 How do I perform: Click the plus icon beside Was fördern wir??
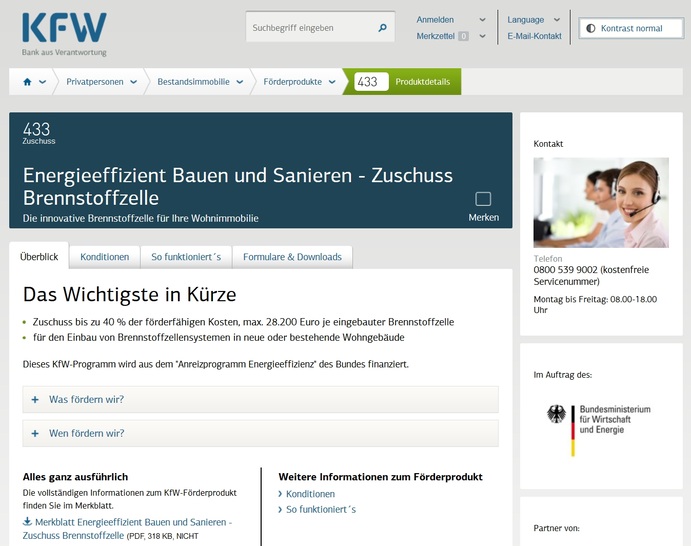pyautogui.click(x=35, y=399)
